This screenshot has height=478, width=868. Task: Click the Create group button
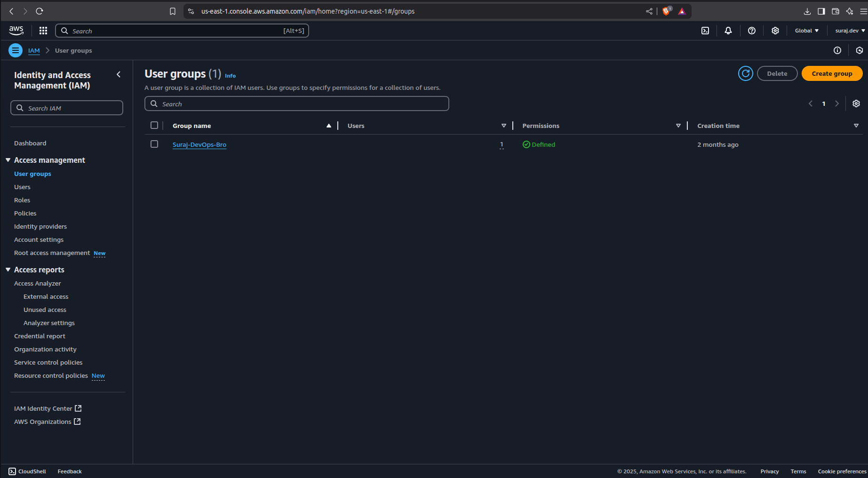pos(832,73)
